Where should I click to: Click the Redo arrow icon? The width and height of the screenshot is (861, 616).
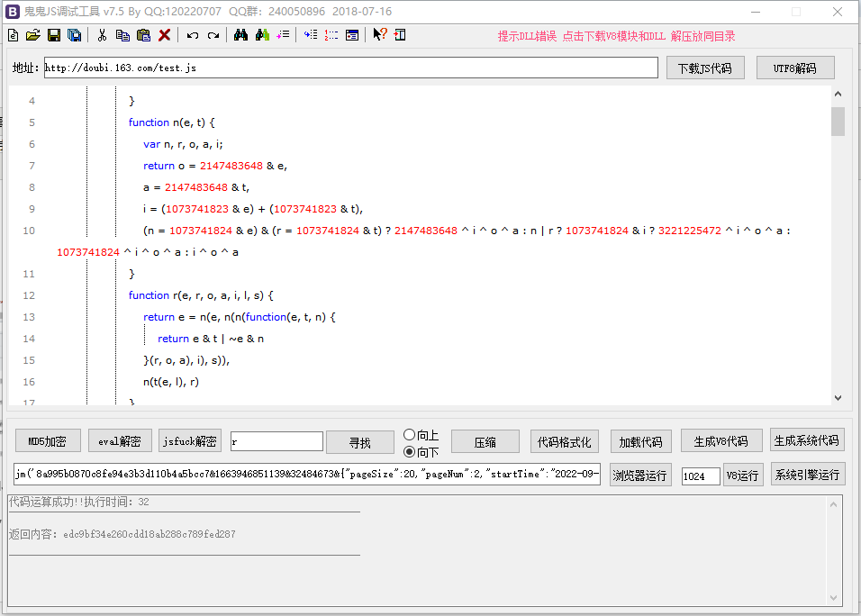pos(213,36)
